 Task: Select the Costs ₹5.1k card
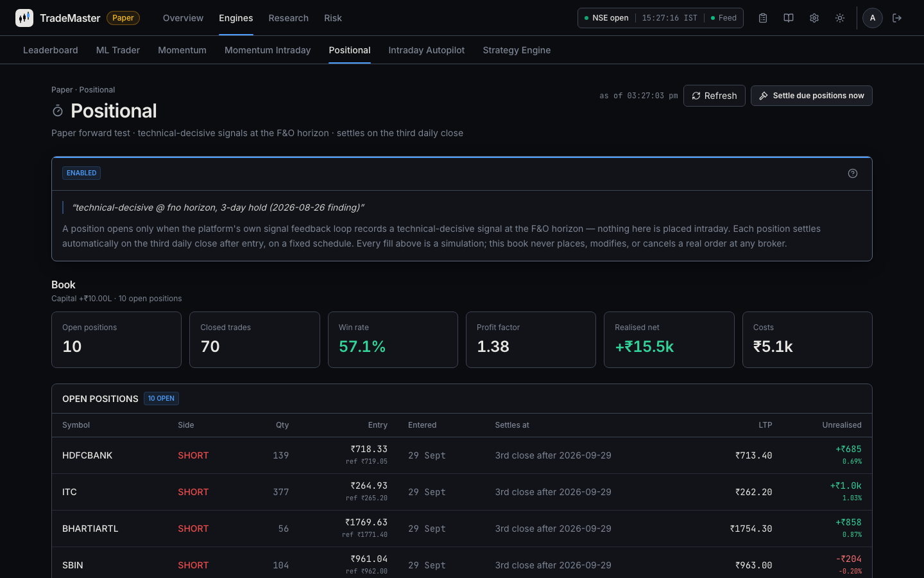pos(807,340)
